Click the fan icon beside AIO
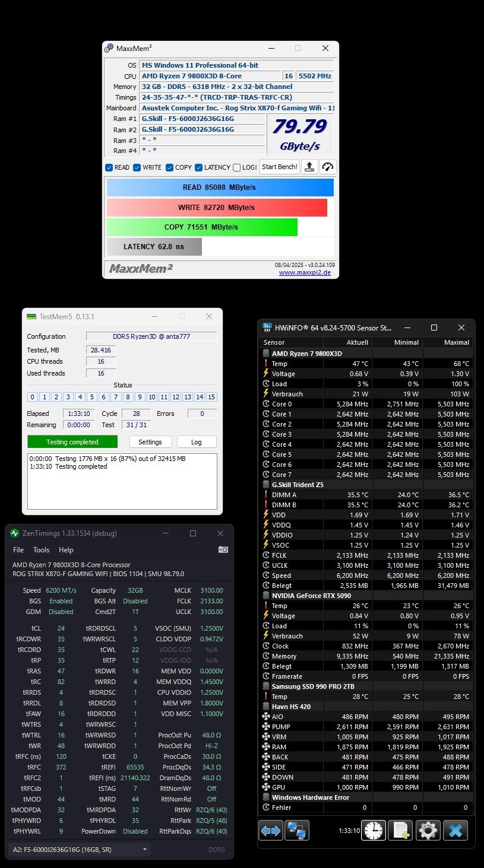 tap(266, 717)
